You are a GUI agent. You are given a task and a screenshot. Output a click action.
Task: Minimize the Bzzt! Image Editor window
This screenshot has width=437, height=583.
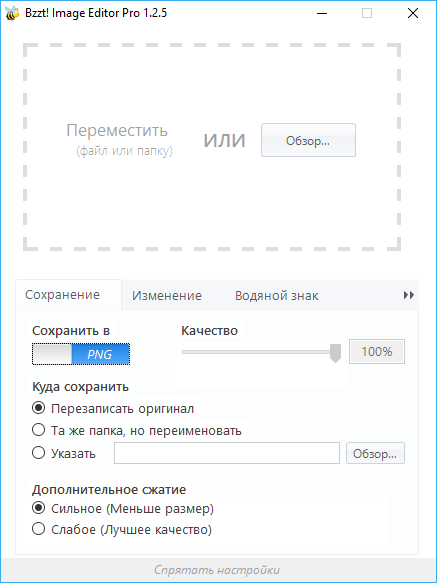click(x=322, y=13)
